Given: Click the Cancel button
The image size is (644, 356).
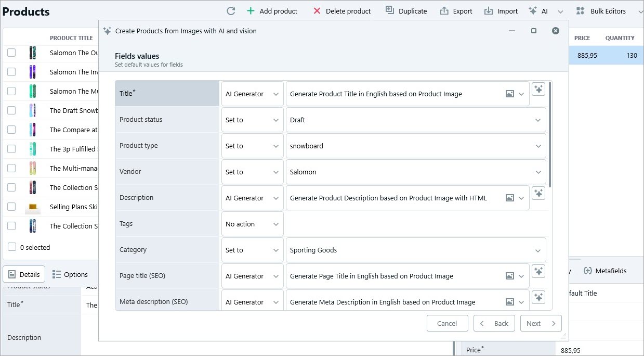Looking at the screenshot, I should click(x=447, y=323).
